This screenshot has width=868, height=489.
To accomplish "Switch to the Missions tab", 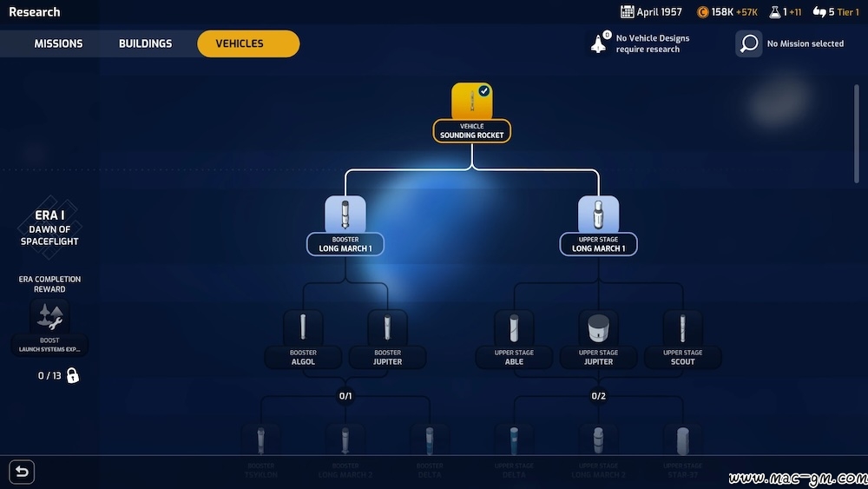I will click(58, 43).
